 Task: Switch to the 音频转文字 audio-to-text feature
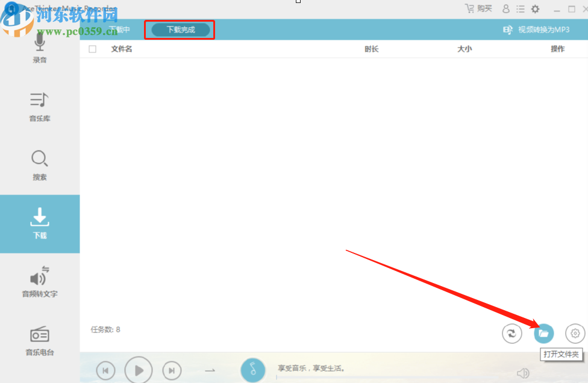[x=39, y=283]
